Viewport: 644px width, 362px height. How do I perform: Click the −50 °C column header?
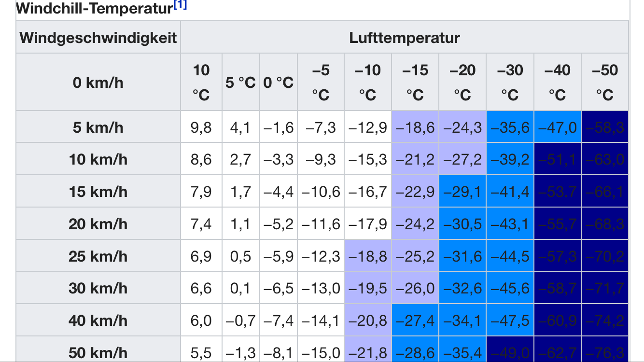click(604, 82)
